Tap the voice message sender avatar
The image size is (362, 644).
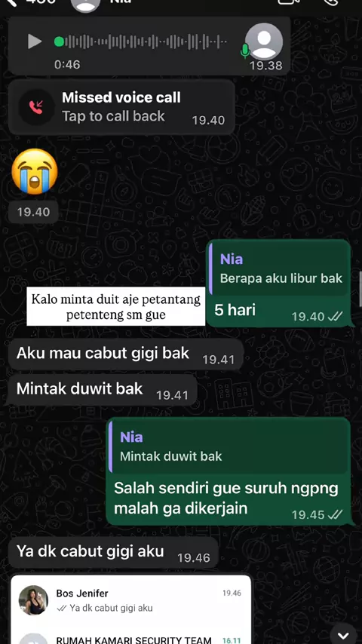pos(264,41)
